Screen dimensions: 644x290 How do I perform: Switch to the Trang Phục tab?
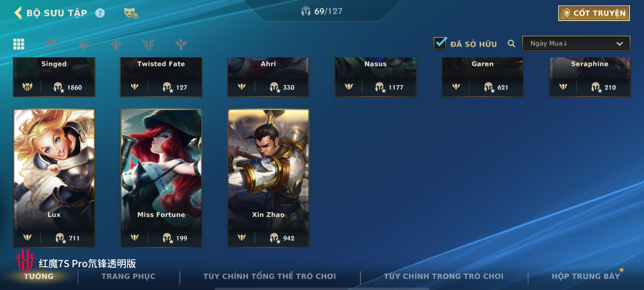[x=129, y=276]
